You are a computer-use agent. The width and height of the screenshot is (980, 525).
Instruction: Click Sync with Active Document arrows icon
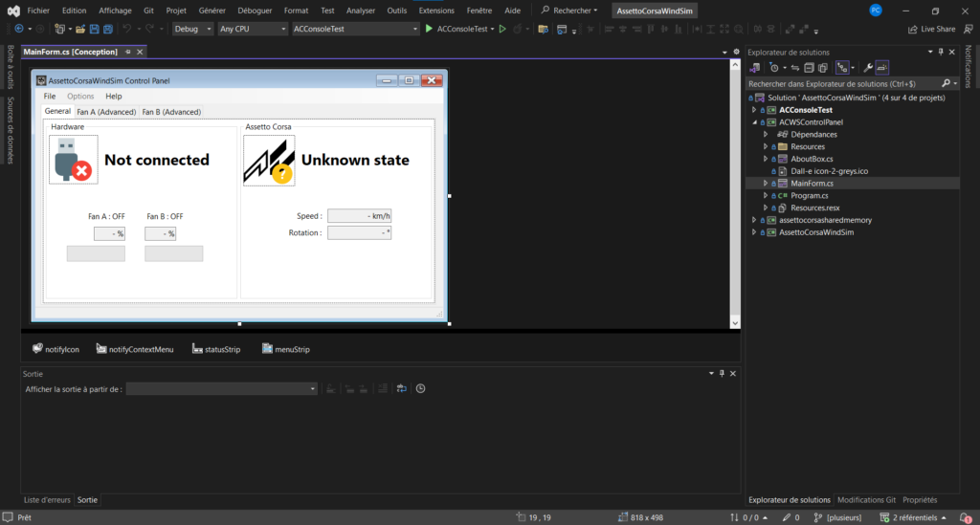pyautogui.click(x=795, y=68)
